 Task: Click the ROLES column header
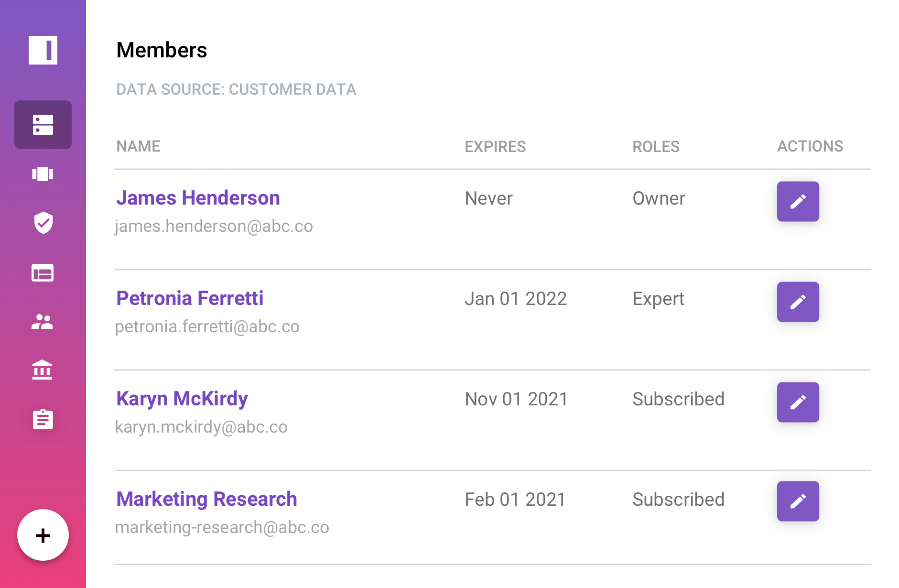tap(656, 146)
